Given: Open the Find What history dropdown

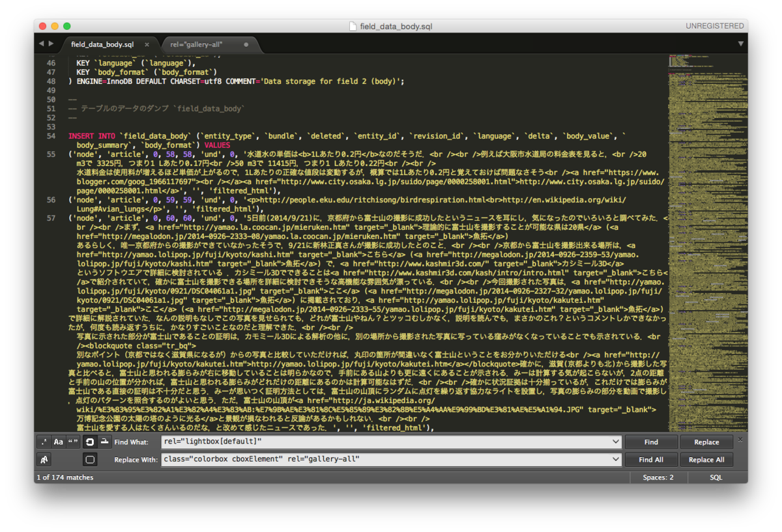Looking at the screenshot, I should [x=616, y=442].
